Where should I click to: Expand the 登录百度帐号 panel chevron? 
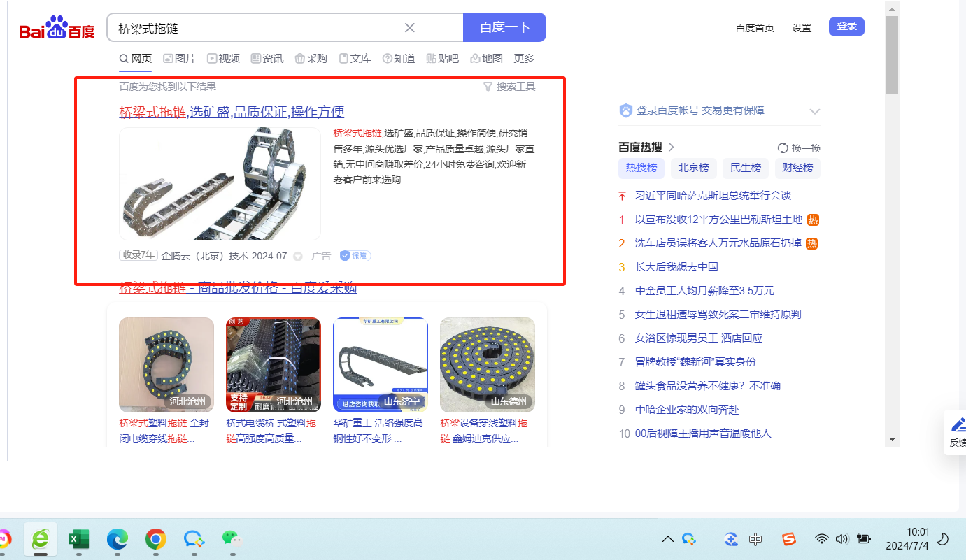coord(814,111)
